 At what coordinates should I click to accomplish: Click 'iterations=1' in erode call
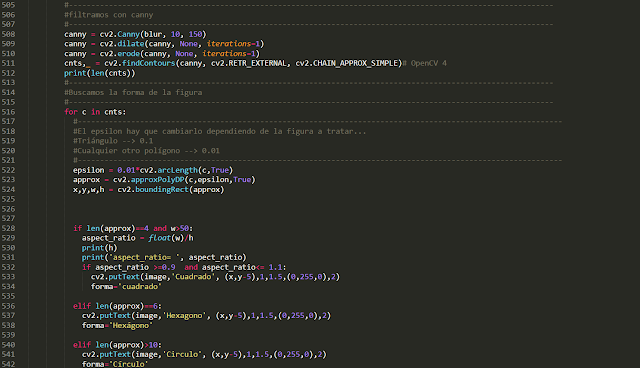click(229, 54)
